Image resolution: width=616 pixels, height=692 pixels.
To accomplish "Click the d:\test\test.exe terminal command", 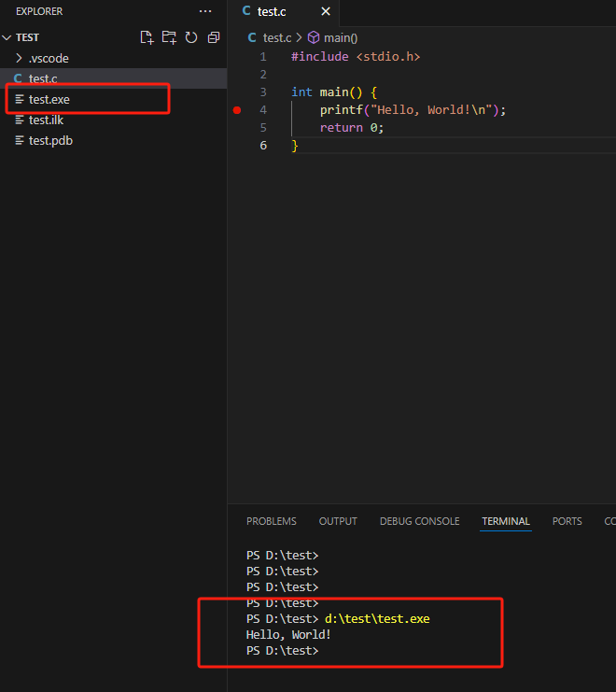I will [x=377, y=619].
